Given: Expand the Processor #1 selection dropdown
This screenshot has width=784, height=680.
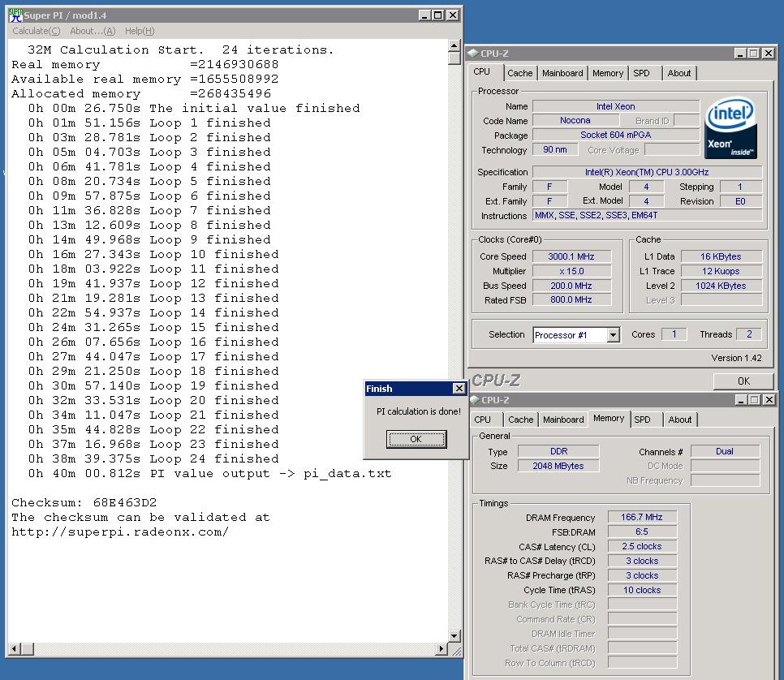Looking at the screenshot, I should pyautogui.click(x=614, y=335).
